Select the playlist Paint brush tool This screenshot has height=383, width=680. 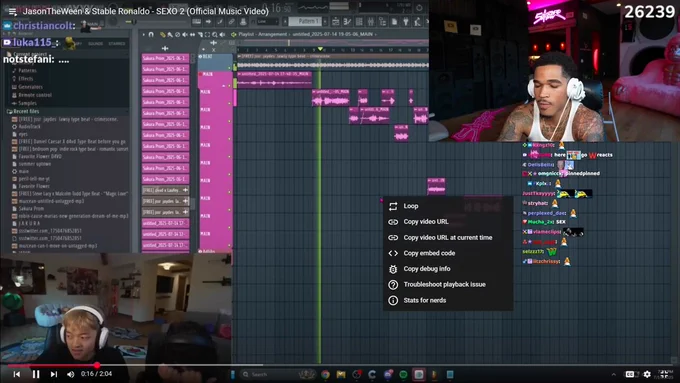pyautogui.click(x=170, y=34)
